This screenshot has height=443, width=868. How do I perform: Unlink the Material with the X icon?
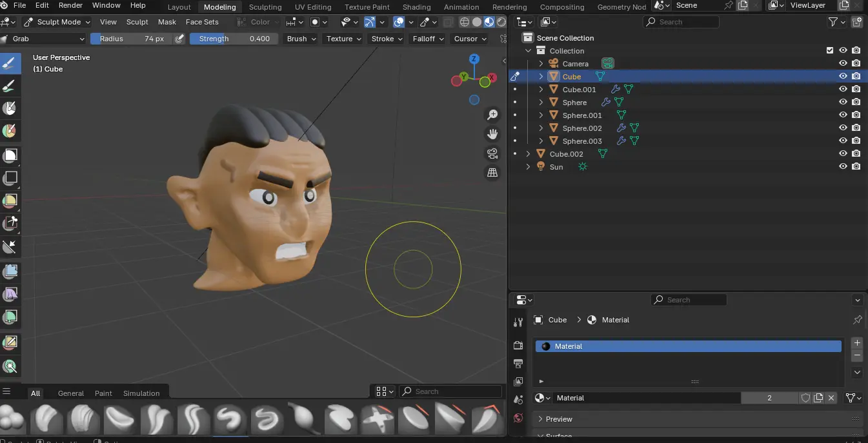point(831,398)
